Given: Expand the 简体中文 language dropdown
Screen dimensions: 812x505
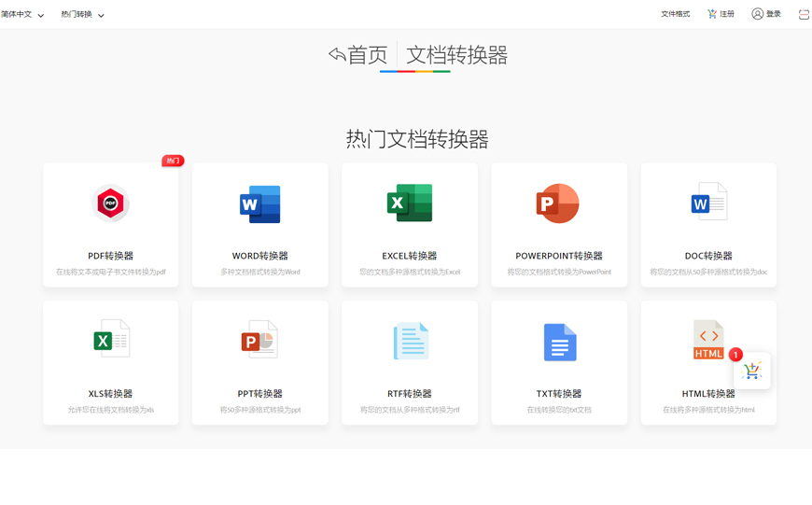Looking at the screenshot, I should point(22,15).
